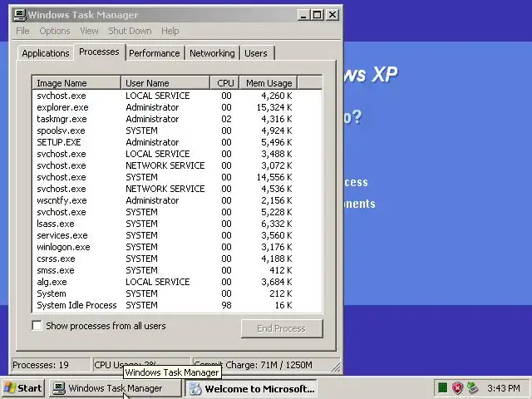
Task: Click the Task Manager title bar icon
Action: pos(20,15)
